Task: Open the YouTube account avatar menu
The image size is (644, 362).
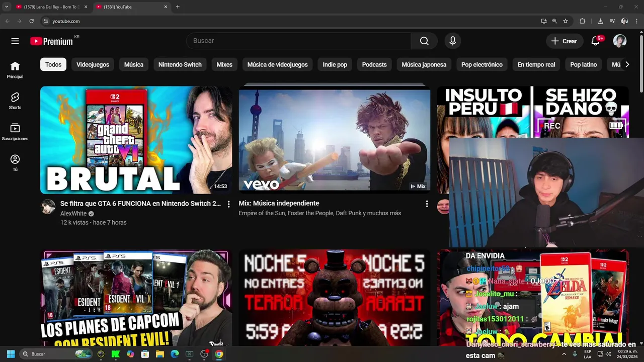Action: coord(620,41)
